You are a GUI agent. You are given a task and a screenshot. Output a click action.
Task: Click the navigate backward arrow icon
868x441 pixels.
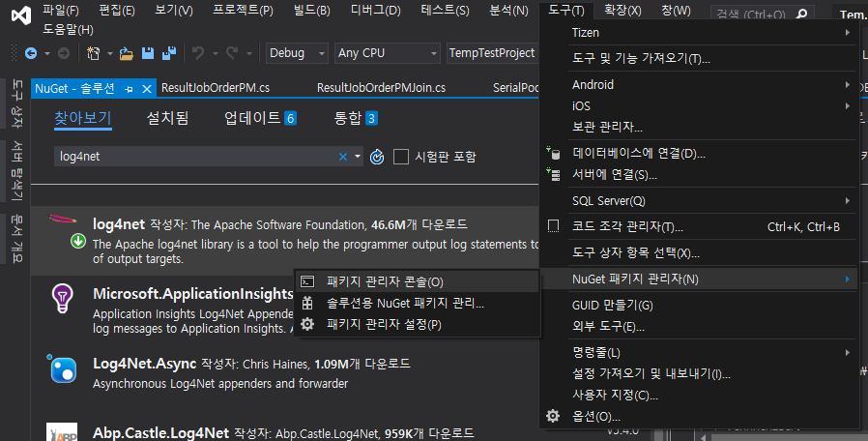[31, 53]
